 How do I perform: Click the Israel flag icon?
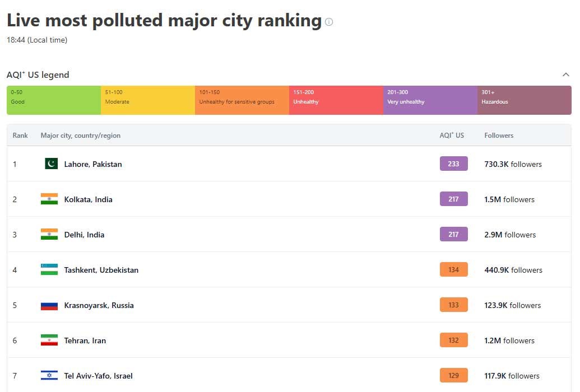click(49, 375)
